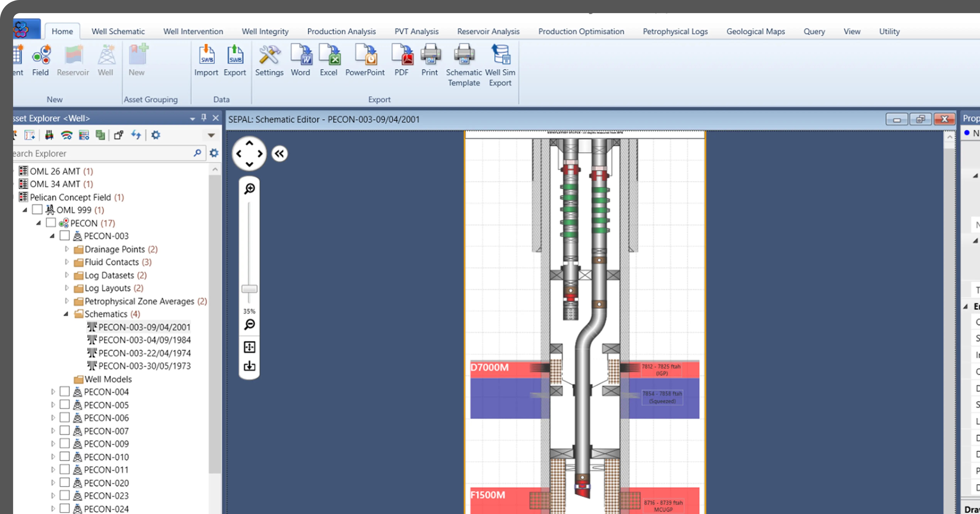Open the Well Integrity tab
980x514 pixels.
coord(265,32)
